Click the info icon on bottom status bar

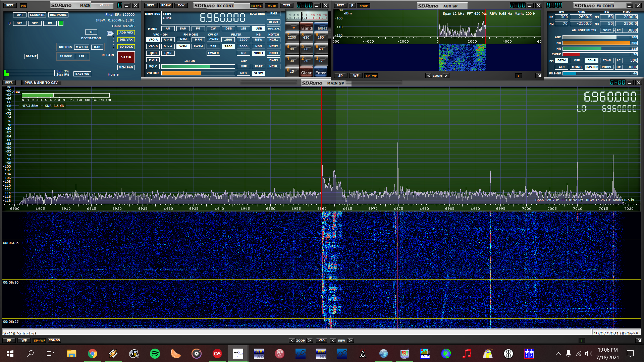pyautogui.click(x=582, y=341)
